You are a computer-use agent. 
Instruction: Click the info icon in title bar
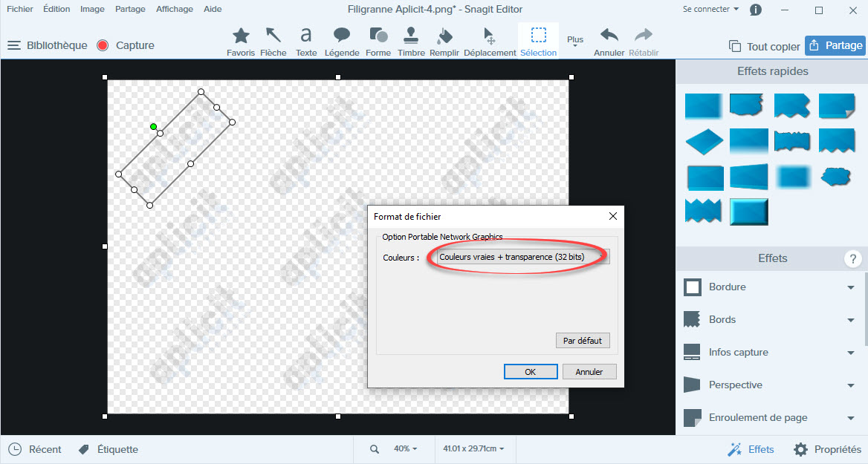pyautogui.click(x=755, y=10)
